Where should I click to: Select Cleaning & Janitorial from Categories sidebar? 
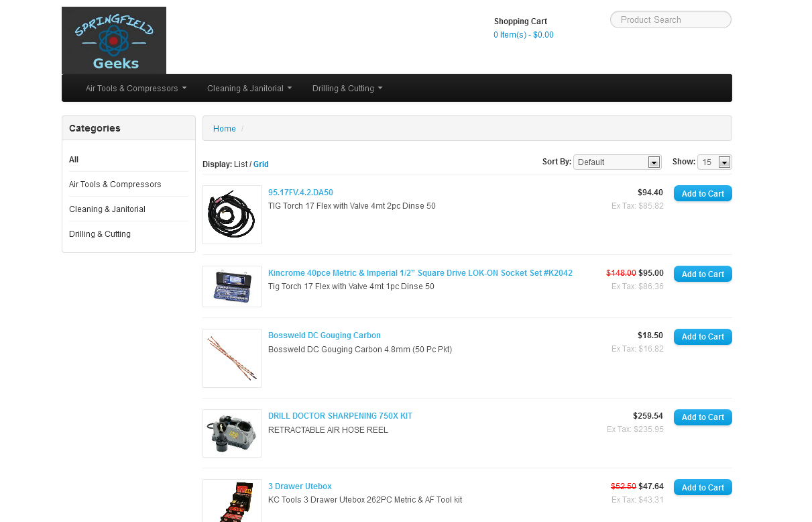[107, 209]
